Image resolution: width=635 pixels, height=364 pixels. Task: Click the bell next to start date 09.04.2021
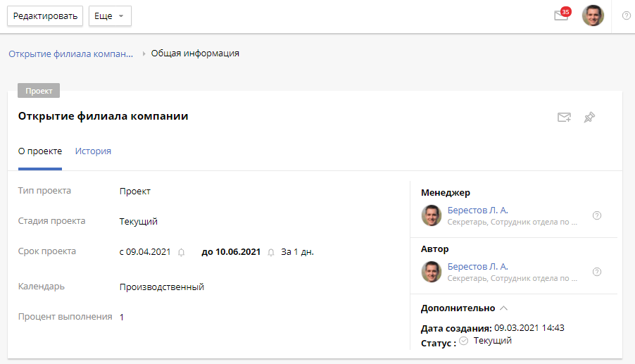tap(181, 252)
